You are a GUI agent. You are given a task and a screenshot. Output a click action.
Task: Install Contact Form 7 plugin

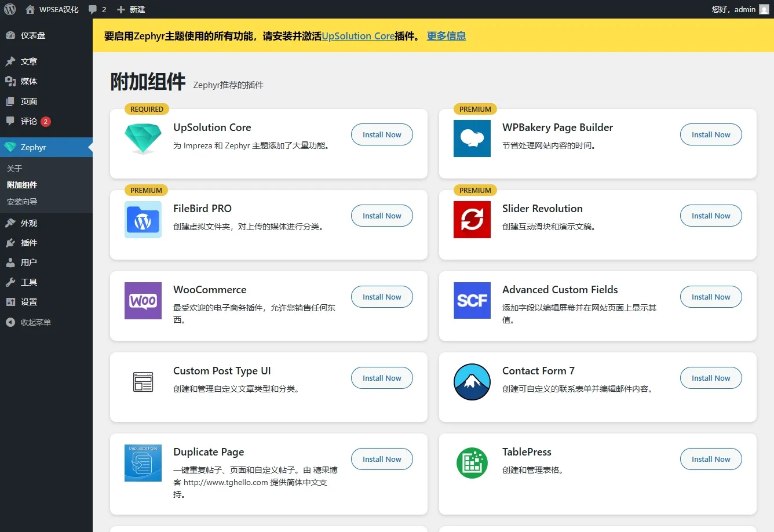(711, 378)
